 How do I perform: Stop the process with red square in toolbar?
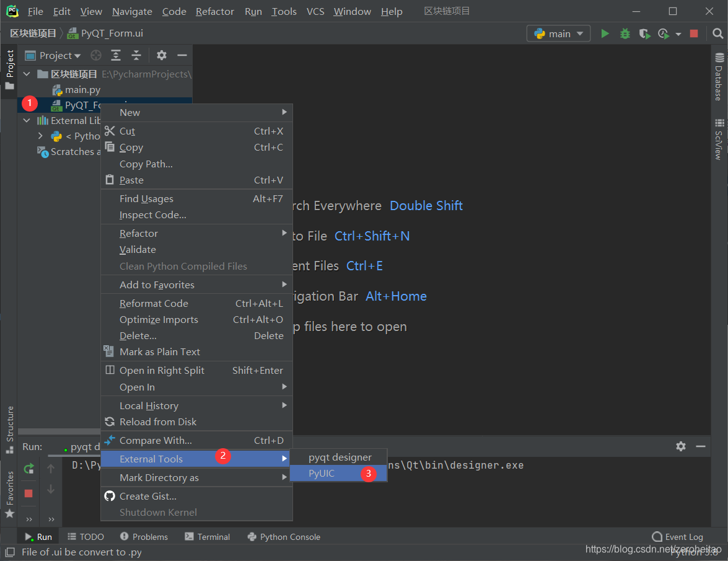[694, 33]
